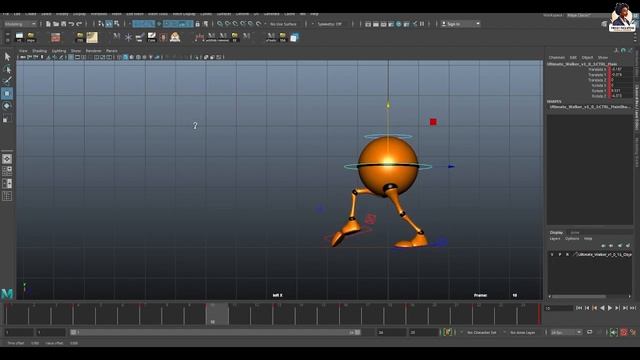Open the viewport Lighting menu
Image resolution: width=640 pixels, height=360 pixels.
[x=59, y=51]
